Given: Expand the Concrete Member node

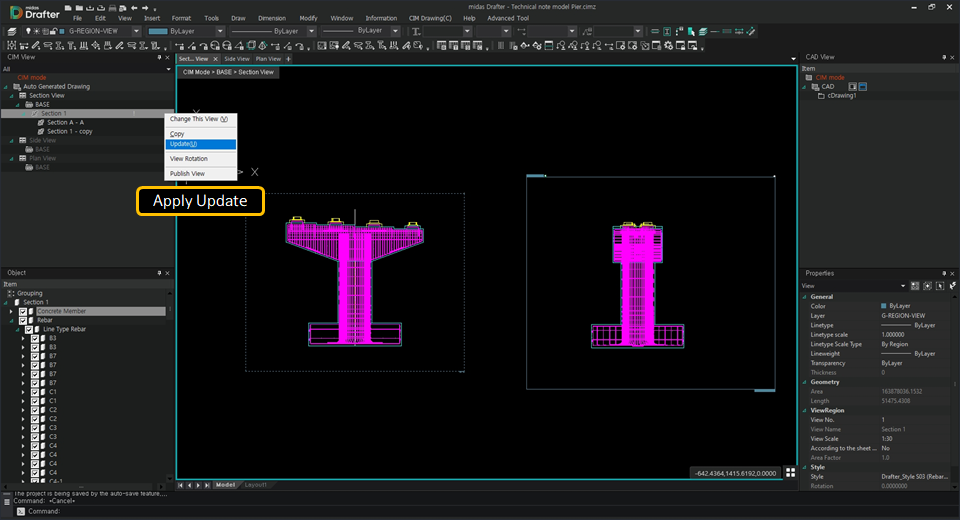Looking at the screenshot, I should pyautogui.click(x=11, y=311).
